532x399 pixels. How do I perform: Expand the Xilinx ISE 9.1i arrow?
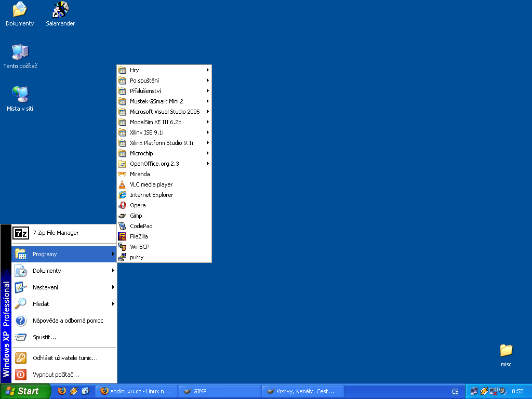pyautogui.click(x=207, y=132)
